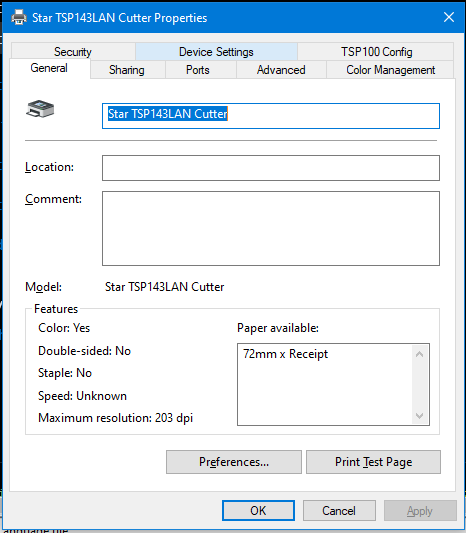Close the Properties dialog with the X
The width and height of the screenshot is (466, 533).
pyautogui.click(x=449, y=17)
